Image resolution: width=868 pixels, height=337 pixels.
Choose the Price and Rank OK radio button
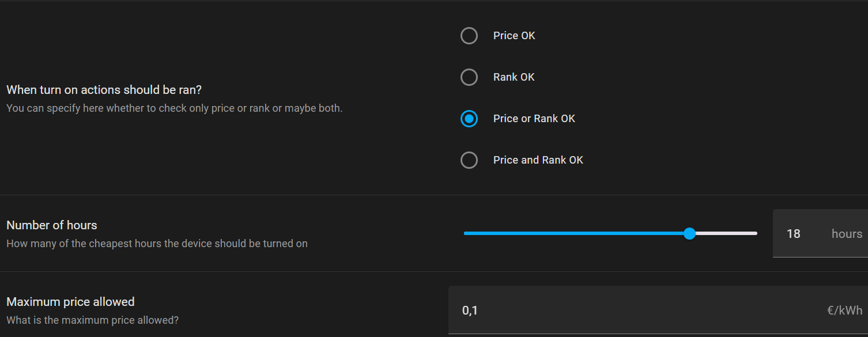point(469,160)
